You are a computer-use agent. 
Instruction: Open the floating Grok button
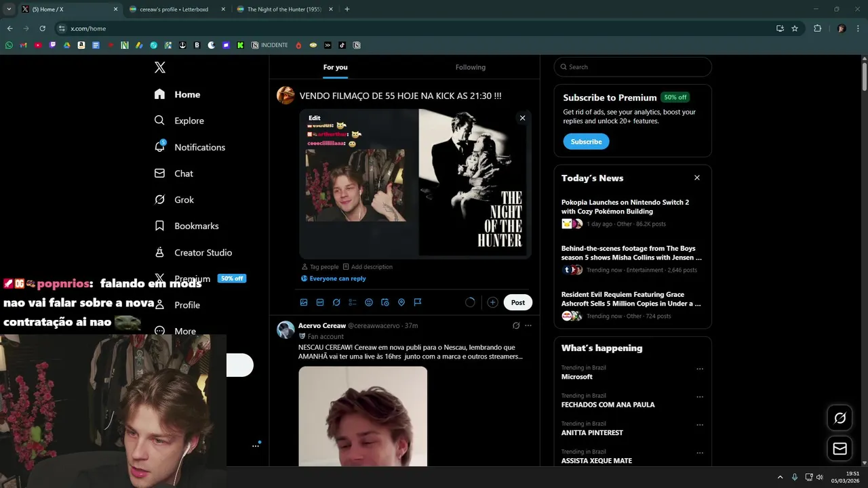point(840,418)
